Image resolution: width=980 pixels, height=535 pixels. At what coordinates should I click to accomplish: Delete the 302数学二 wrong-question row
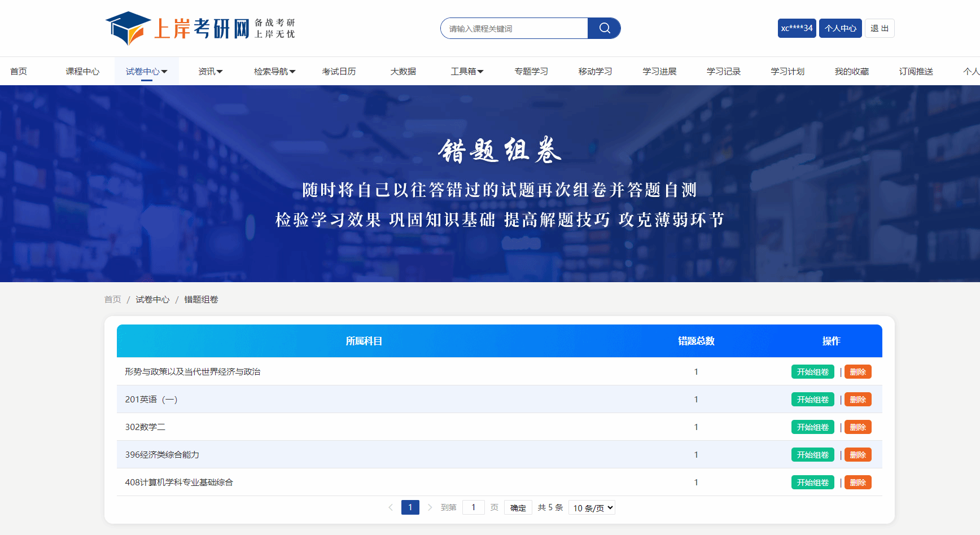[858, 427]
